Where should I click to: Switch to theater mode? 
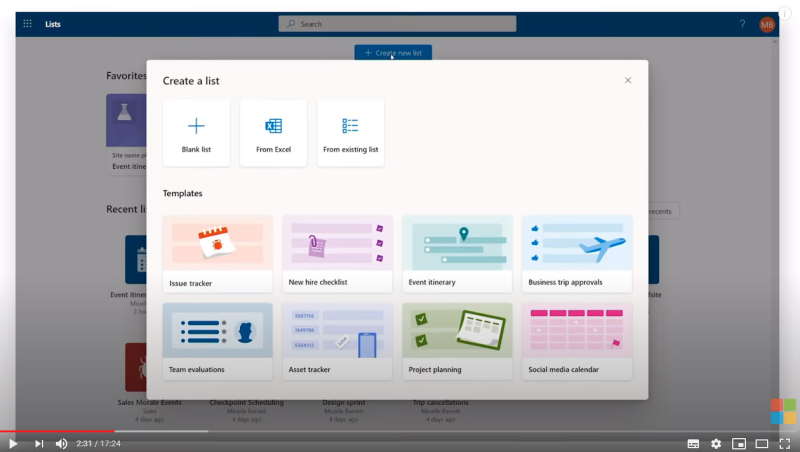(762, 443)
